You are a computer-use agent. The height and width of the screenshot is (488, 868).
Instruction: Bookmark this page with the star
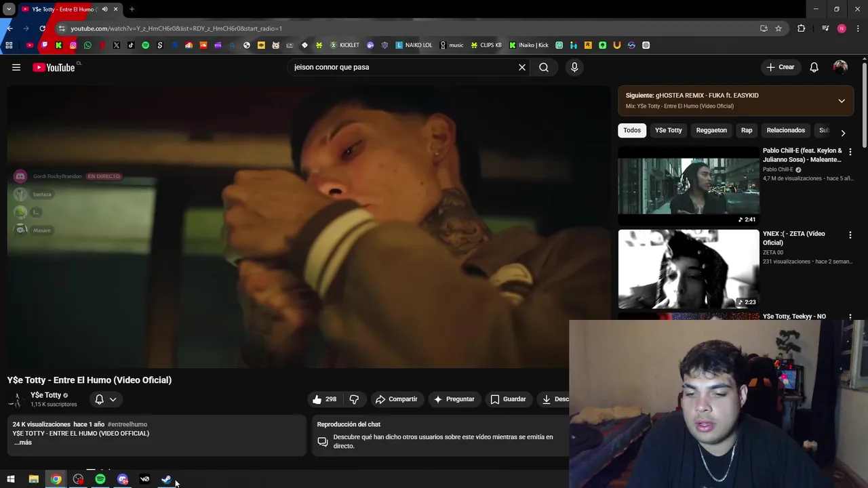pos(778,28)
